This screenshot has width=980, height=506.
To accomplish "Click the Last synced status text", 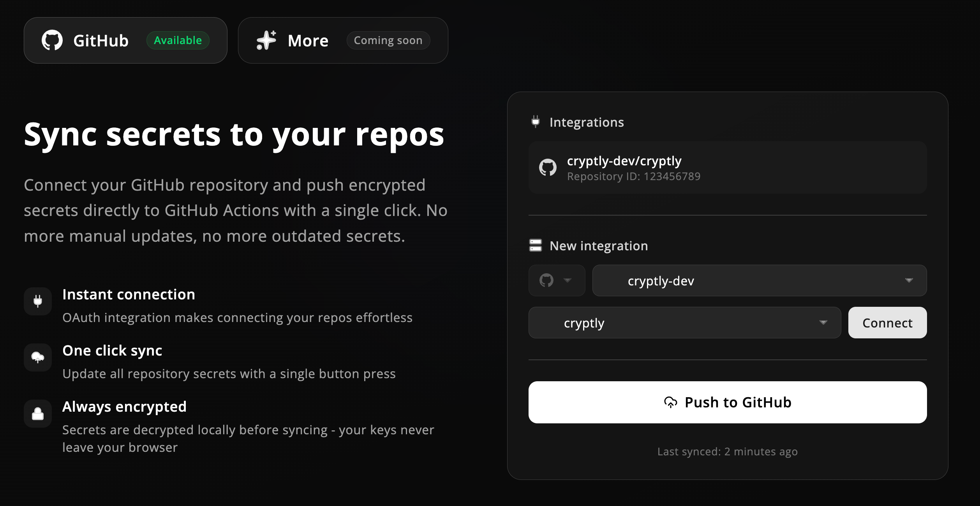I will point(727,451).
